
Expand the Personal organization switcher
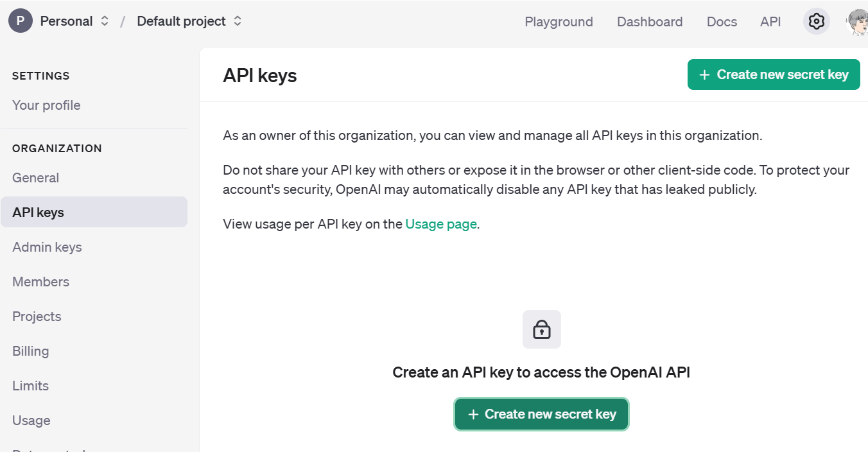(x=105, y=21)
